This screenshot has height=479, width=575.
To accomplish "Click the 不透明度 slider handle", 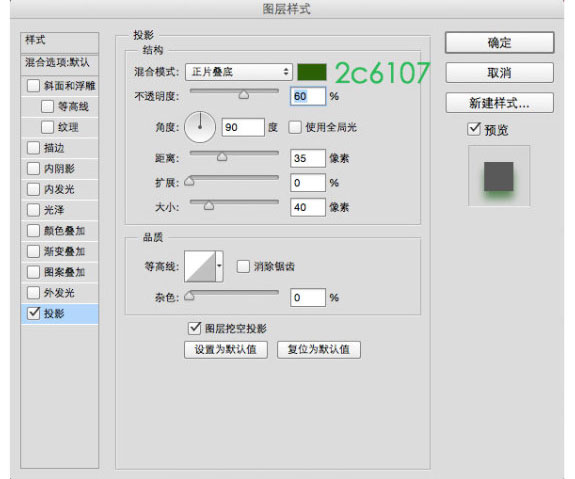I will tap(244, 95).
